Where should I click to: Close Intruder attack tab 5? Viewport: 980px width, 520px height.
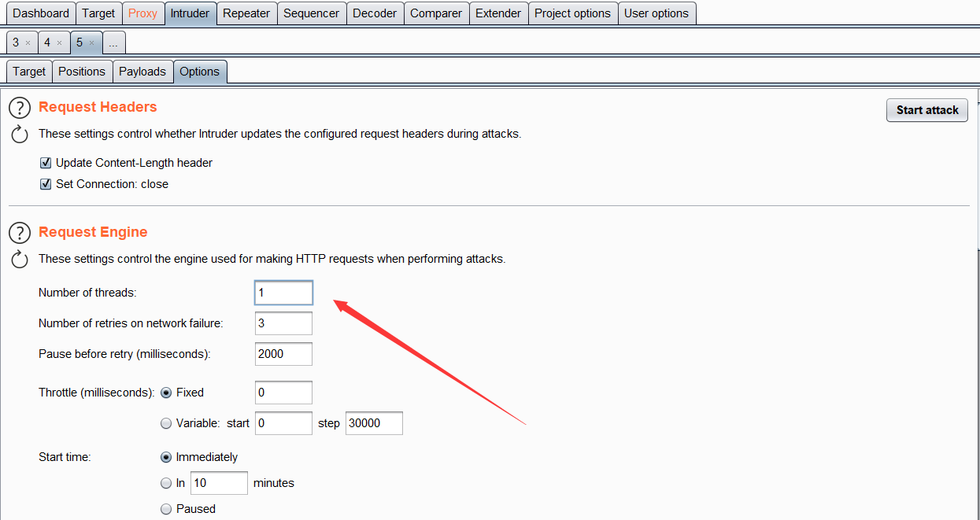(x=91, y=43)
